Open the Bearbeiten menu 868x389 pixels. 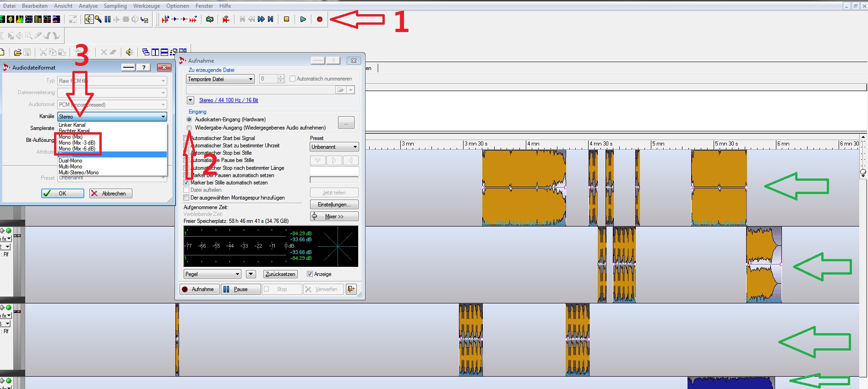(x=35, y=6)
